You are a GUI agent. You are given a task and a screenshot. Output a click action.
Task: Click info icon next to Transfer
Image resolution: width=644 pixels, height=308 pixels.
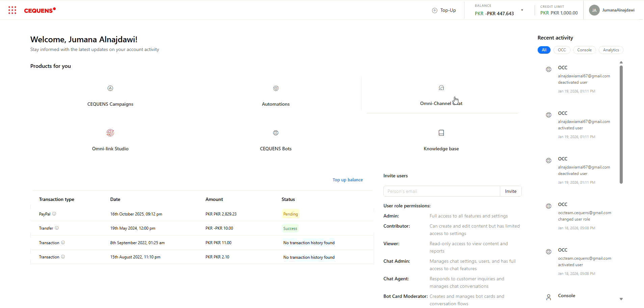point(57,228)
